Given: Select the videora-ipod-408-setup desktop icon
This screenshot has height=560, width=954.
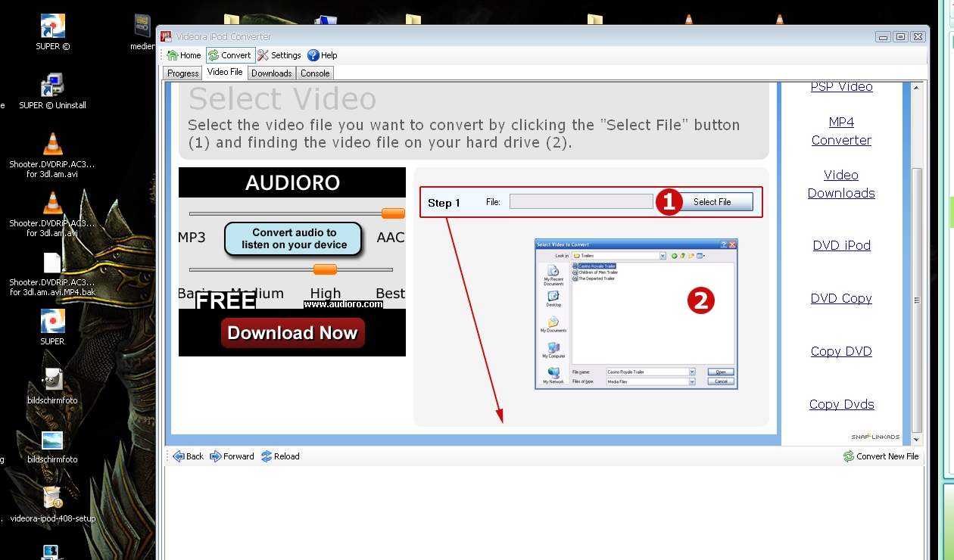Looking at the screenshot, I should pyautogui.click(x=52, y=505).
